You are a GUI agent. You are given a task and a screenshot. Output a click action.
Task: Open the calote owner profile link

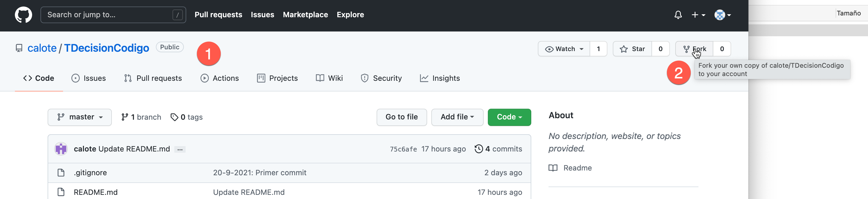(x=42, y=48)
